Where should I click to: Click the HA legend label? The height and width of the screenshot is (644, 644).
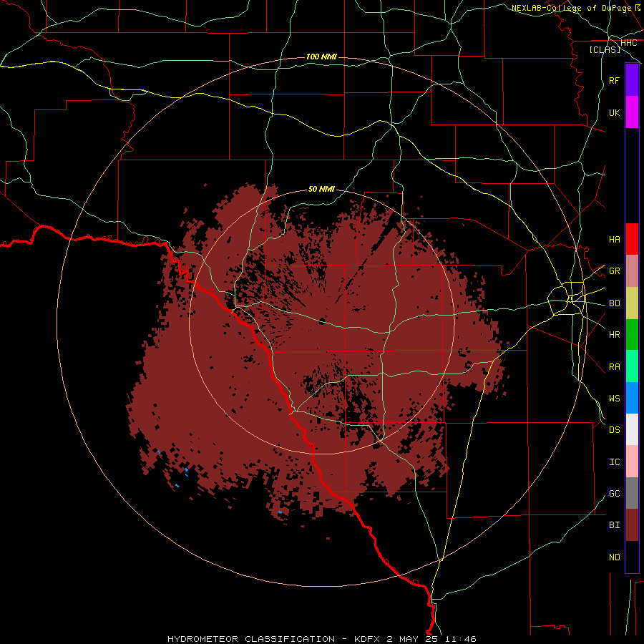coord(615,239)
